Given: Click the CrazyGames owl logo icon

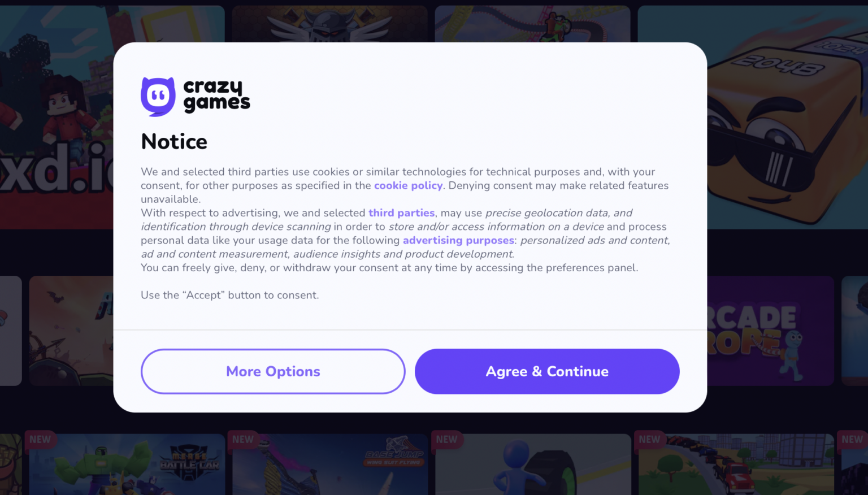Looking at the screenshot, I should (x=158, y=96).
